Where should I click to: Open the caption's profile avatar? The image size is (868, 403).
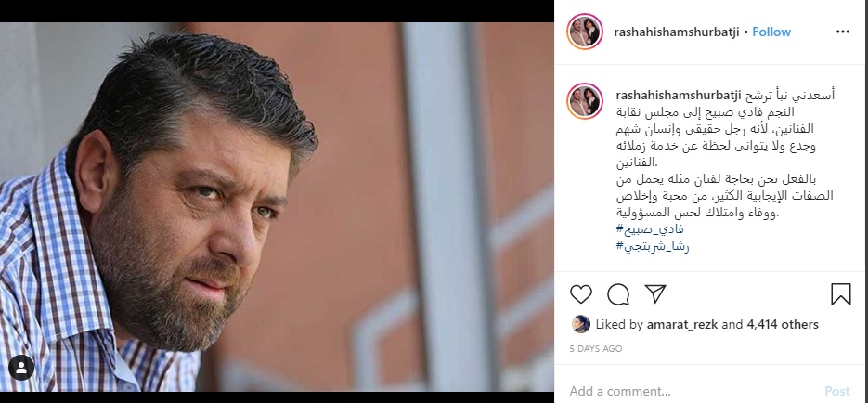585,101
